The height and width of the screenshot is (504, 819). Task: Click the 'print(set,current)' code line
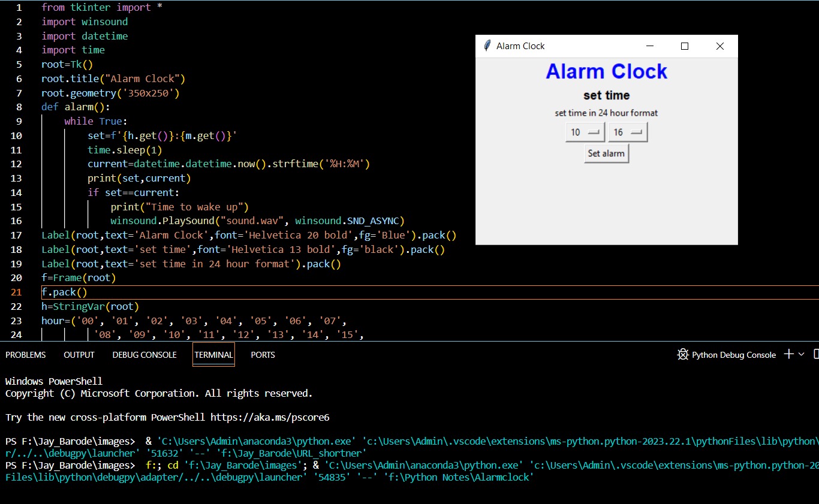(x=139, y=178)
